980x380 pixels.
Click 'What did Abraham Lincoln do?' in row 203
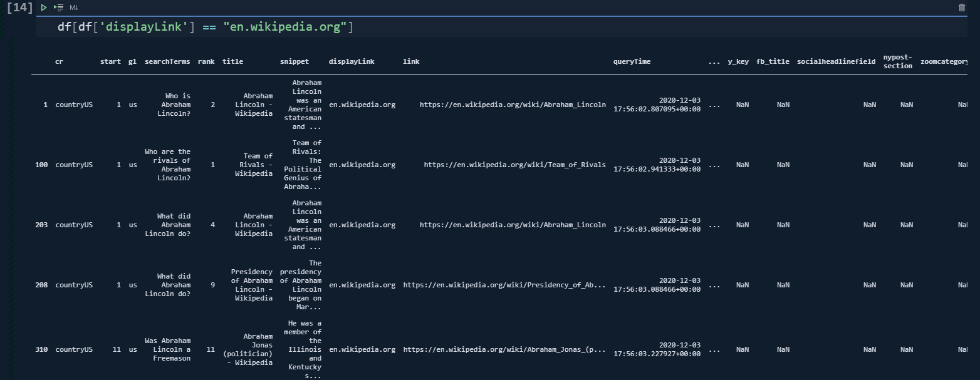pyautogui.click(x=167, y=225)
